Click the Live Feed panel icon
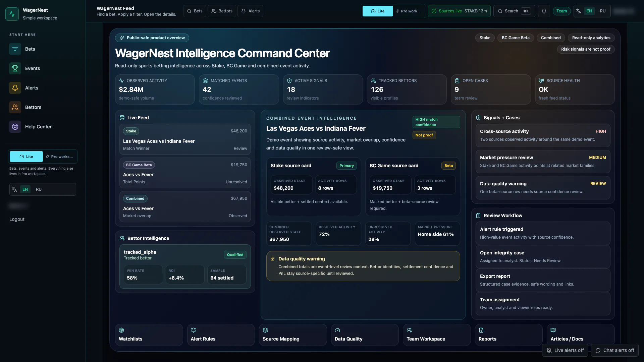 click(x=122, y=118)
